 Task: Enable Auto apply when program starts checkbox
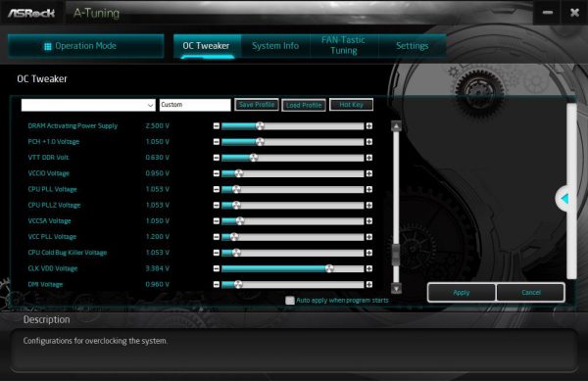[x=289, y=301]
